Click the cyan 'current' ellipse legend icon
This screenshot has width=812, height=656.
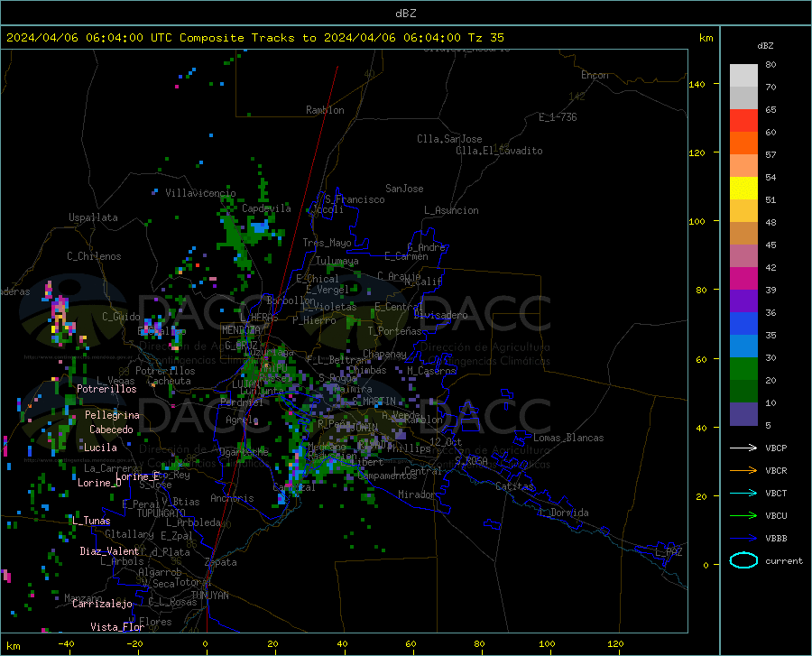click(743, 560)
